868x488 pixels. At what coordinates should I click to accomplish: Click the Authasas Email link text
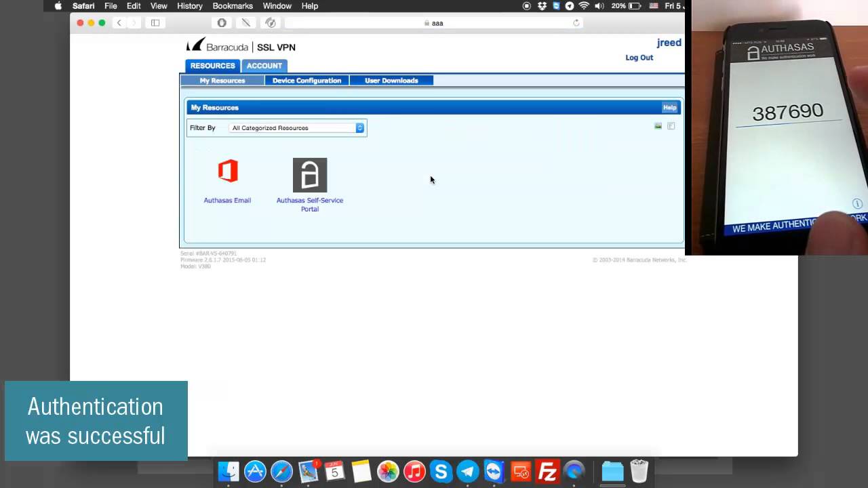(227, 201)
